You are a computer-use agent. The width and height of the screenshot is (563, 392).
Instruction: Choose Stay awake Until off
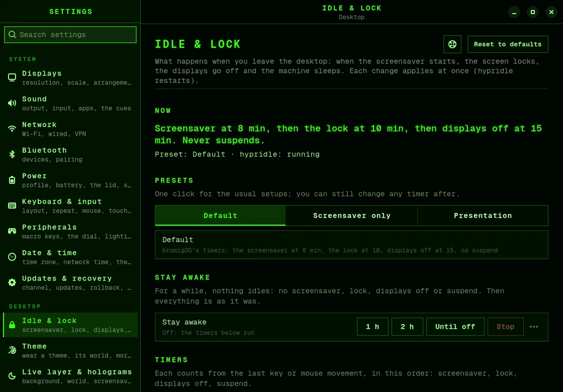tap(455, 327)
